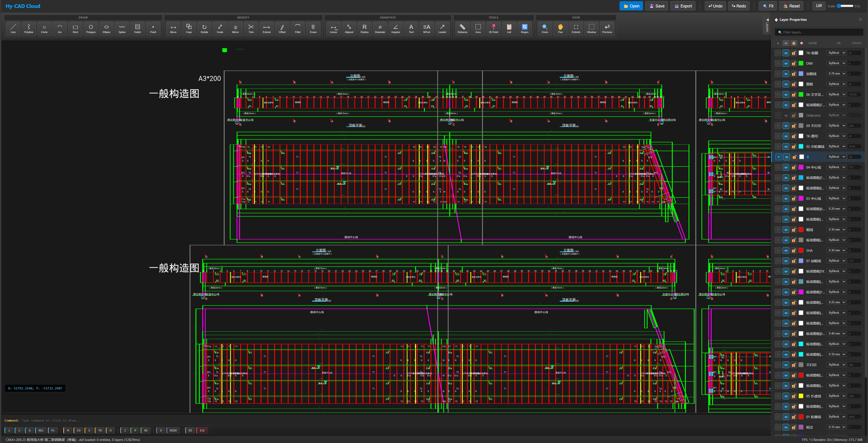The width and height of the screenshot is (868, 443).
Task: Click the ESC shortcut chip
Action: tap(202, 430)
